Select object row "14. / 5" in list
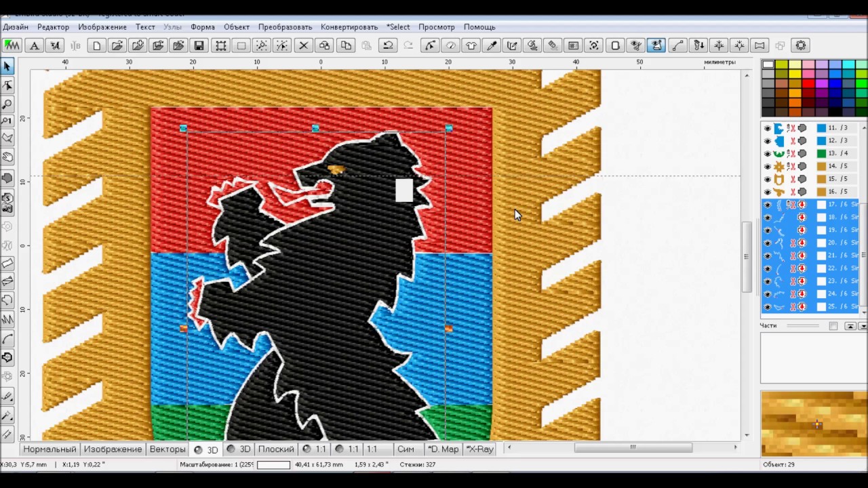Viewport: 868px width, 488px height. point(810,166)
